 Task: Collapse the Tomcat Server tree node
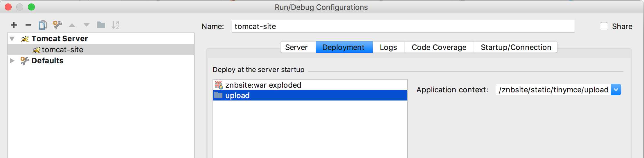[12, 39]
